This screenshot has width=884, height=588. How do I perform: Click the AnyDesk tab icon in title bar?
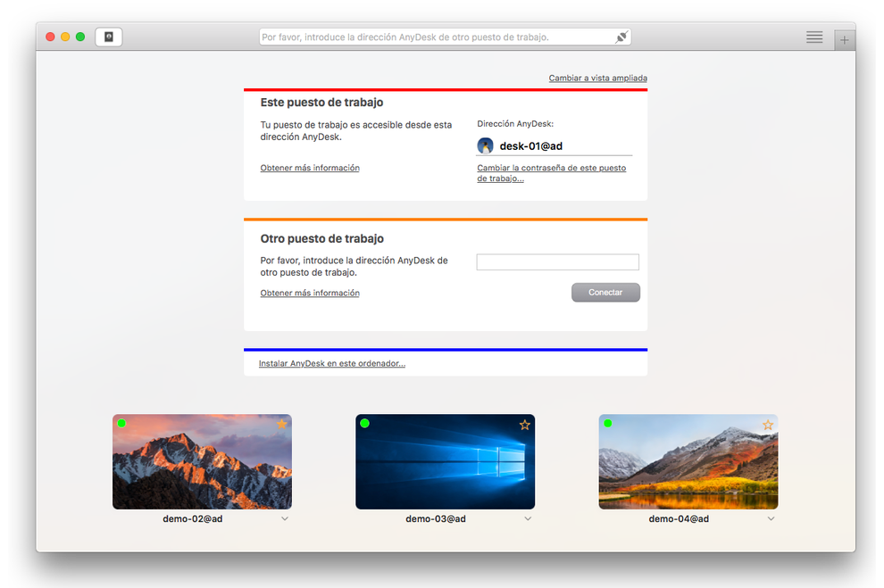coord(109,37)
